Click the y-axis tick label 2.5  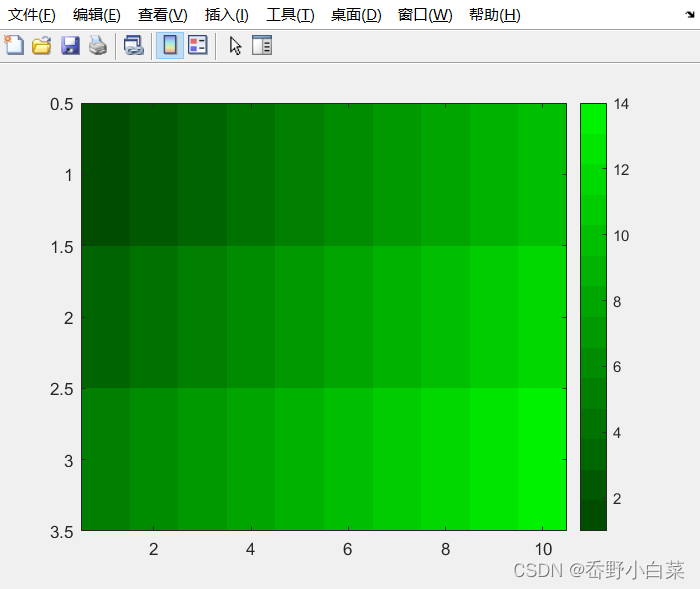62,389
